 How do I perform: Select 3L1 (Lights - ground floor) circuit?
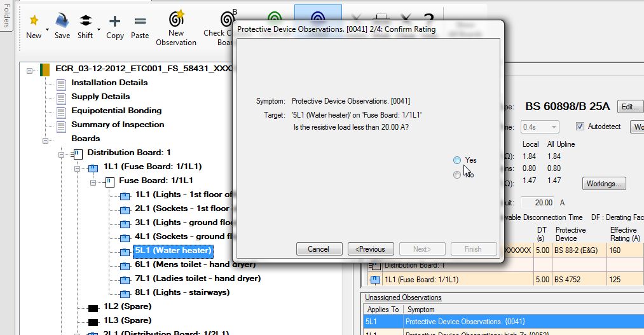click(184, 222)
